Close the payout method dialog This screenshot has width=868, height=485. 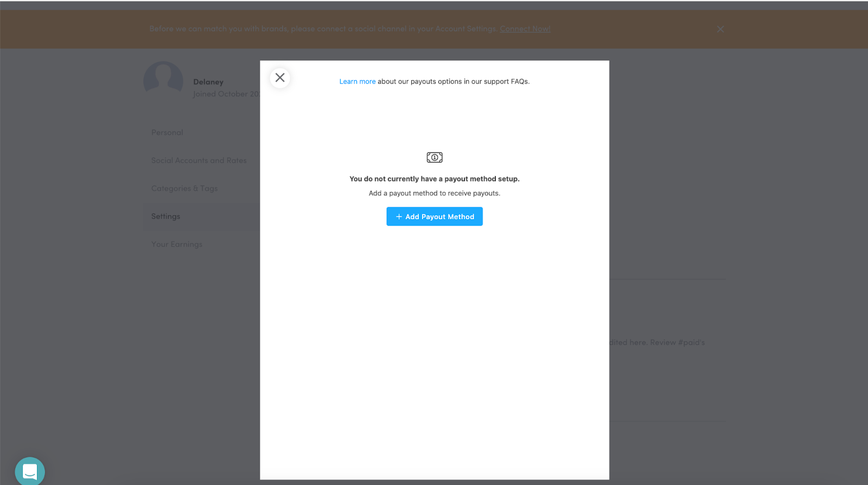coord(280,78)
